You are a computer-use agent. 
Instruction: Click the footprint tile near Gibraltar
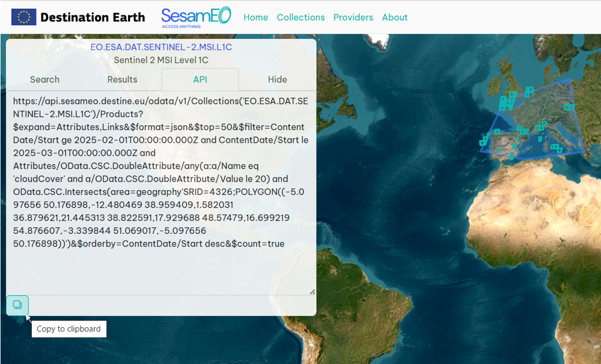pos(511,157)
